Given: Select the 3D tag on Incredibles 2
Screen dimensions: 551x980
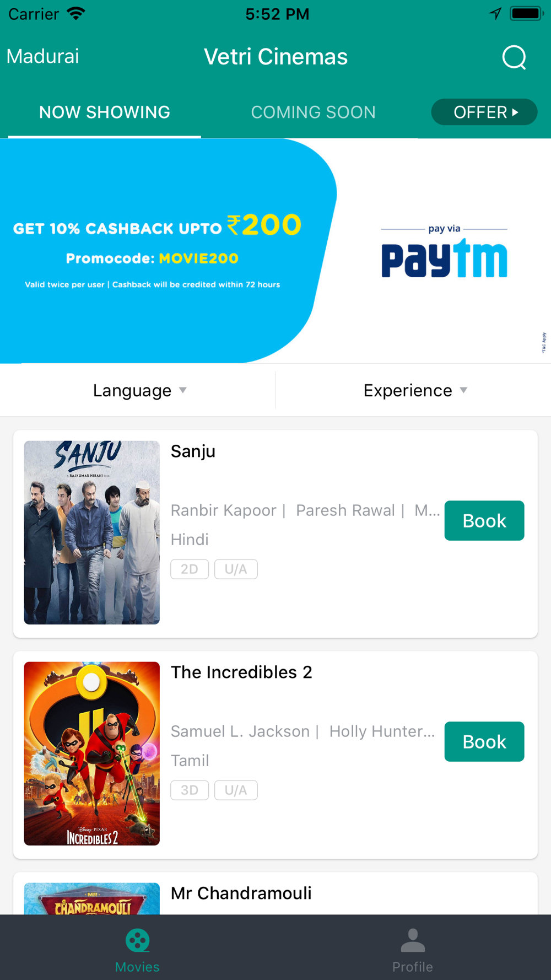Looking at the screenshot, I should click(x=190, y=790).
